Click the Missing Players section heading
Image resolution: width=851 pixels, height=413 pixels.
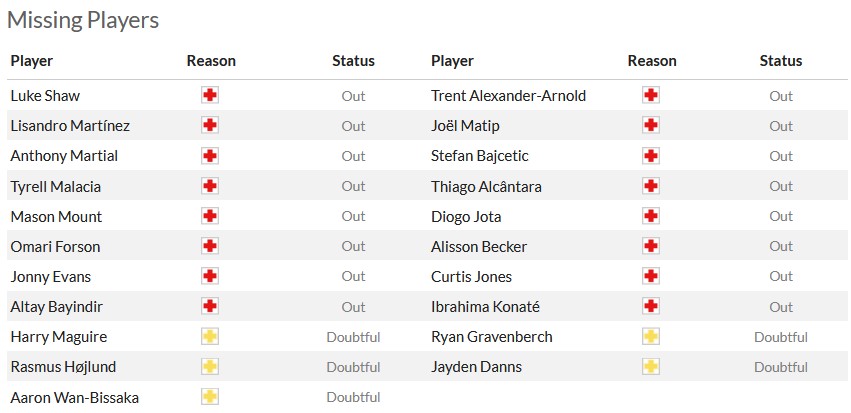pyautogui.click(x=83, y=20)
